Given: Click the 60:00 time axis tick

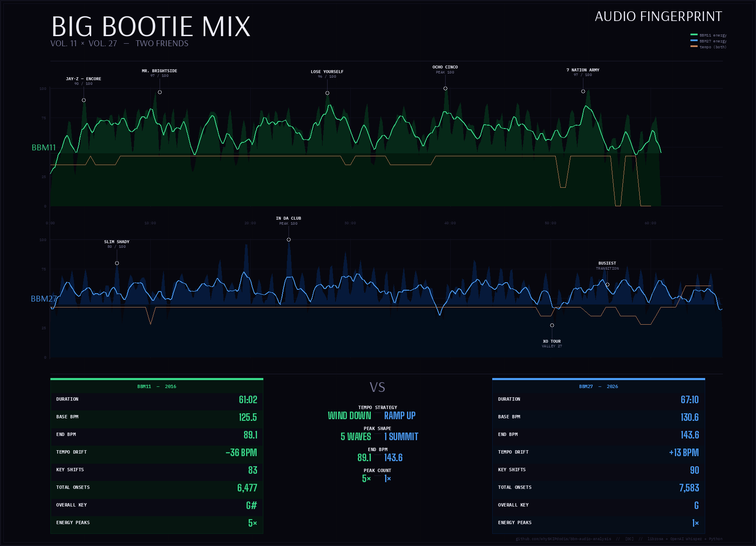Looking at the screenshot, I should 651,223.
